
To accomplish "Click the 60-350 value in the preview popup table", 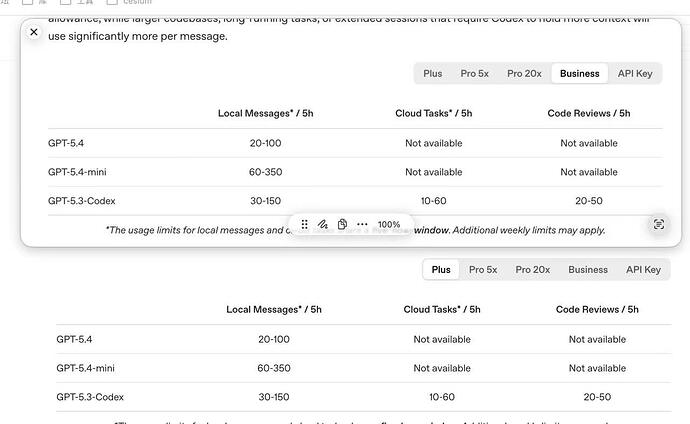I will [x=265, y=172].
